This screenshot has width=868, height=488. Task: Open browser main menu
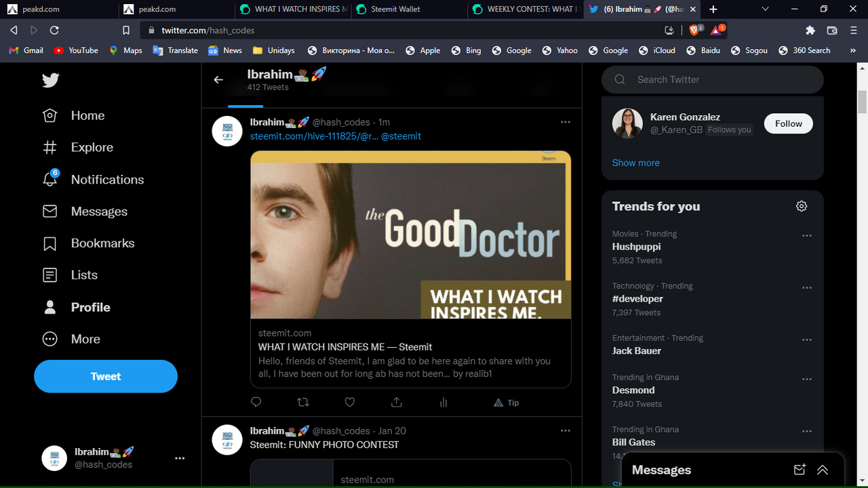click(854, 30)
